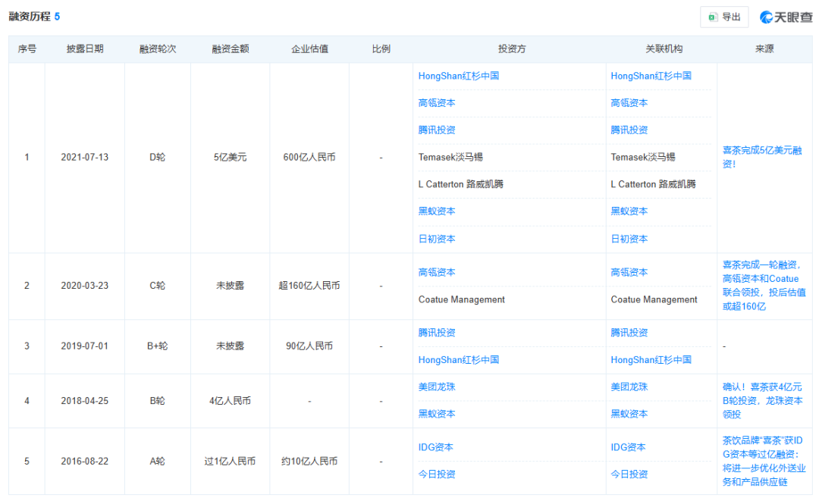Viewport: 819px width, 504px height.
Task: Open 高瓴资本 investor link in D轮 row
Action: 437,103
